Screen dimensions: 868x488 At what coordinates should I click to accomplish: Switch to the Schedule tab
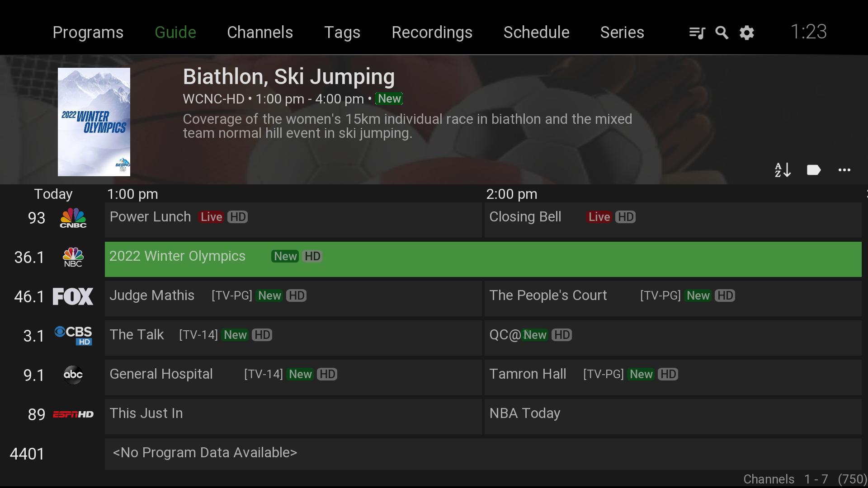(536, 33)
